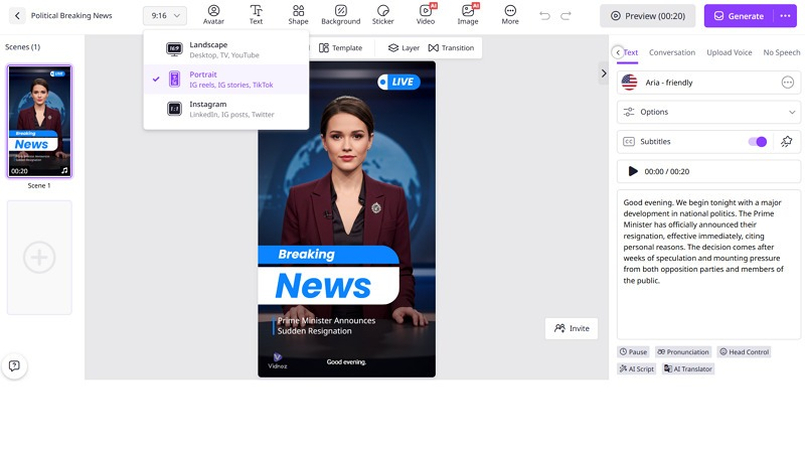Image resolution: width=805 pixels, height=450 pixels.
Task: Select the Scene 1 thumbnail
Action: click(x=40, y=121)
